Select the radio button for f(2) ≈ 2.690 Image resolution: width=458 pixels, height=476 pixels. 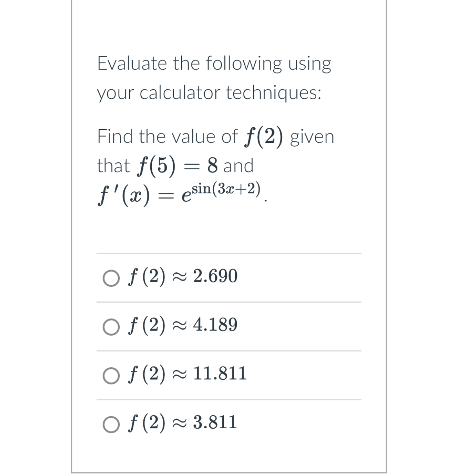tap(111, 278)
